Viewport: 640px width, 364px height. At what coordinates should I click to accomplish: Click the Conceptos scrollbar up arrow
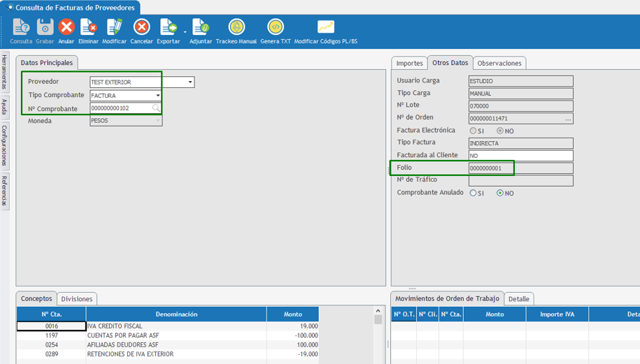(378, 311)
